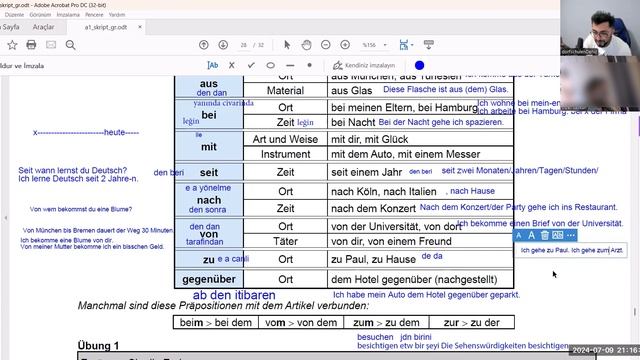The height and width of the screenshot is (360, 640).
Task: Pick the blue annotation color circle
Action: (419, 65)
